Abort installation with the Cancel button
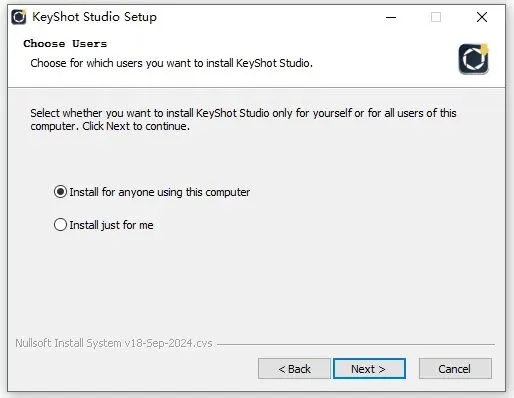This screenshot has height=398, width=514. point(455,369)
